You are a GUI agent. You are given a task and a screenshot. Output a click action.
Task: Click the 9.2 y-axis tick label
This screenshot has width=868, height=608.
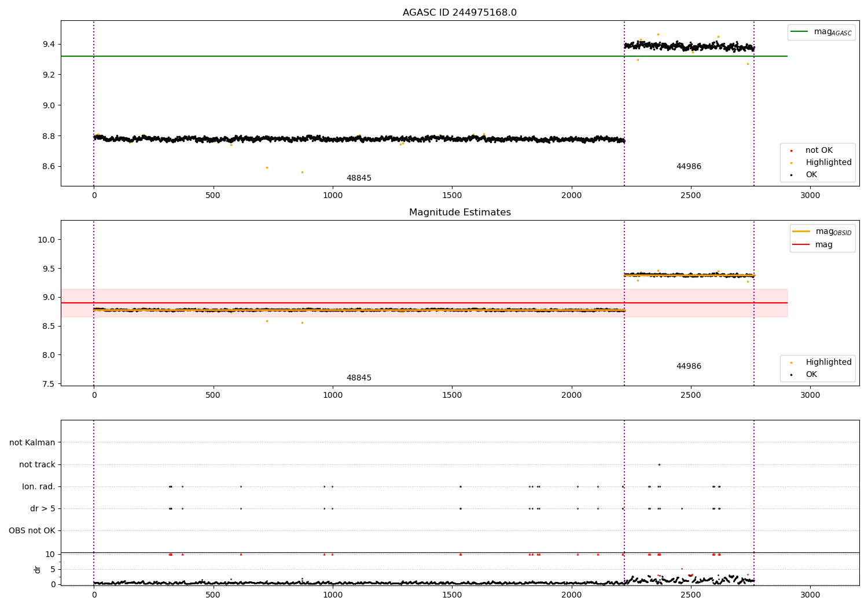[48, 75]
